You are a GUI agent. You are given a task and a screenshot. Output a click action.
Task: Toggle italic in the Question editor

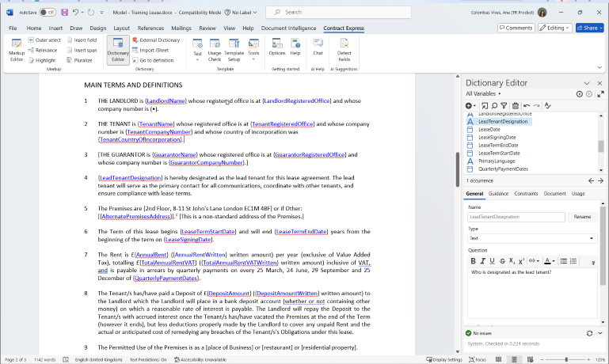(x=482, y=260)
